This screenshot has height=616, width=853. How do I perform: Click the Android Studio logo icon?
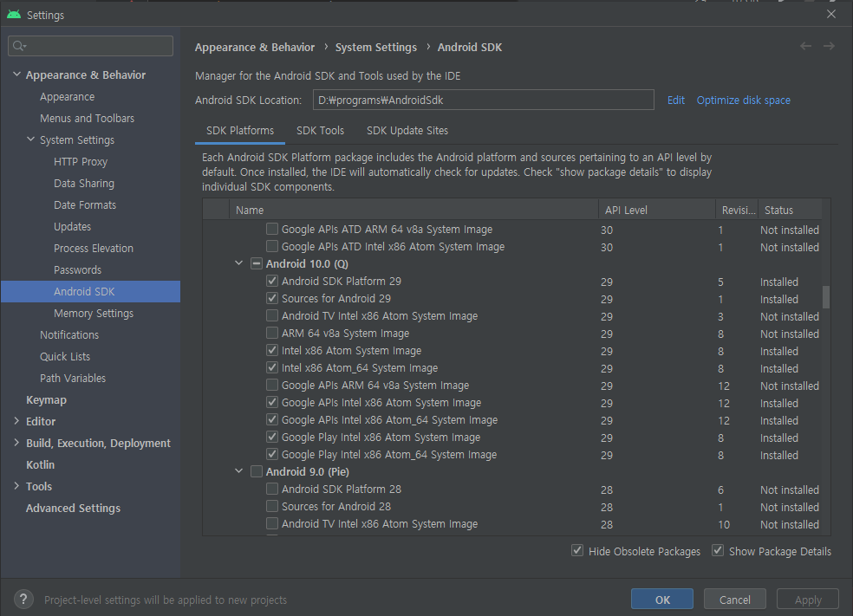tap(14, 15)
